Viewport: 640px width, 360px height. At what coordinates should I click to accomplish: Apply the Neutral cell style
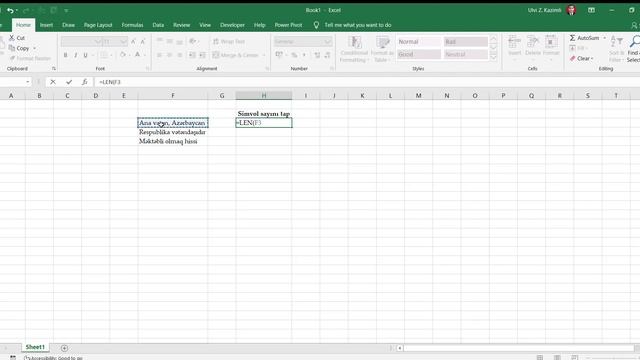pos(466,54)
